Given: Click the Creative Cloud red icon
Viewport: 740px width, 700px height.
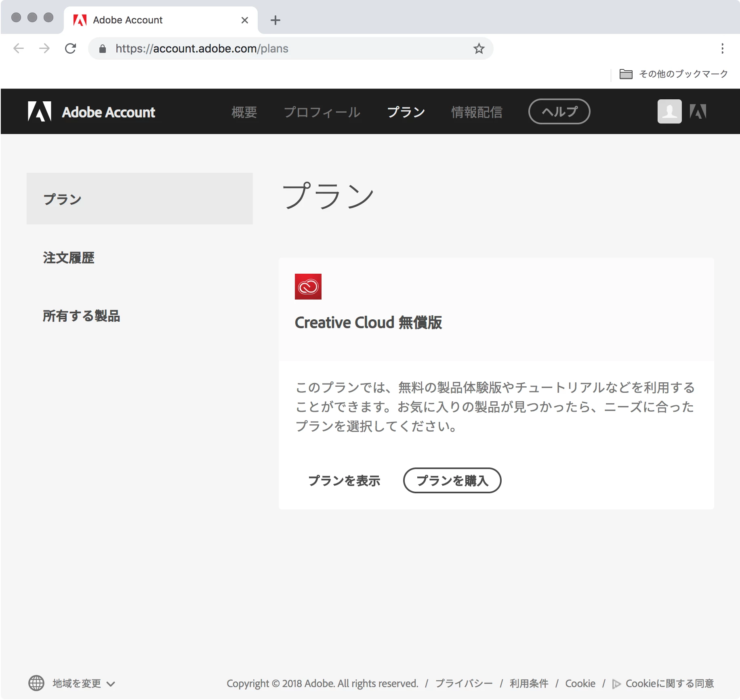Looking at the screenshot, I should tap(308, 287).
